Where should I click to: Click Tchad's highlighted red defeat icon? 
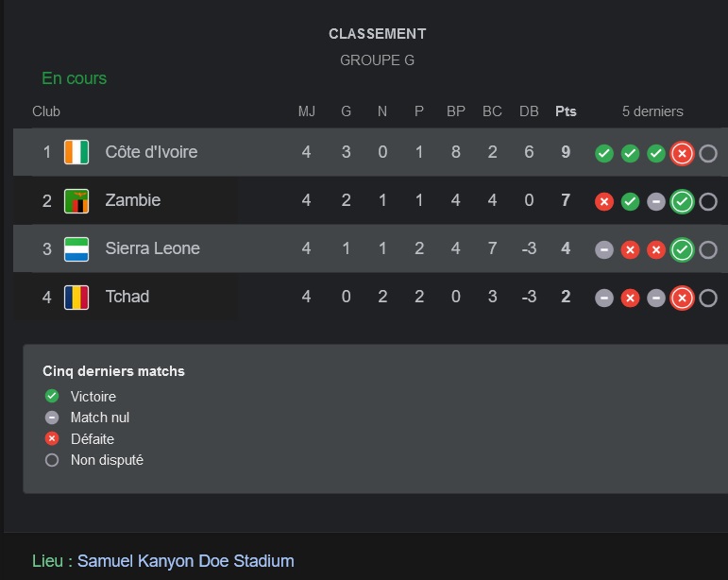coord(682,299)
